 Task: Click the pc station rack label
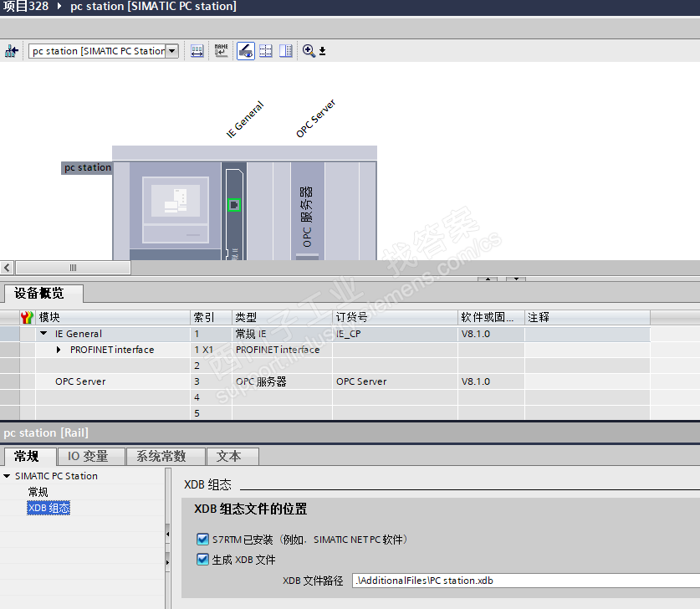click(87, 167)
